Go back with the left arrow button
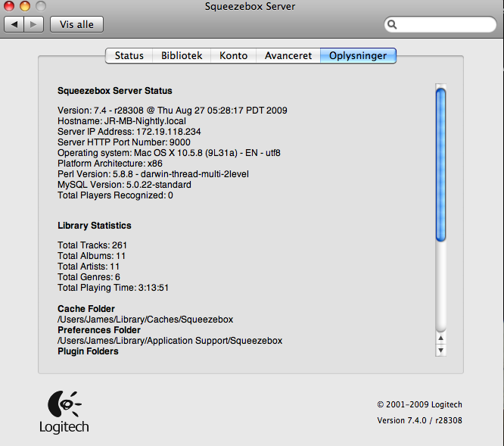 pos(15,24)
